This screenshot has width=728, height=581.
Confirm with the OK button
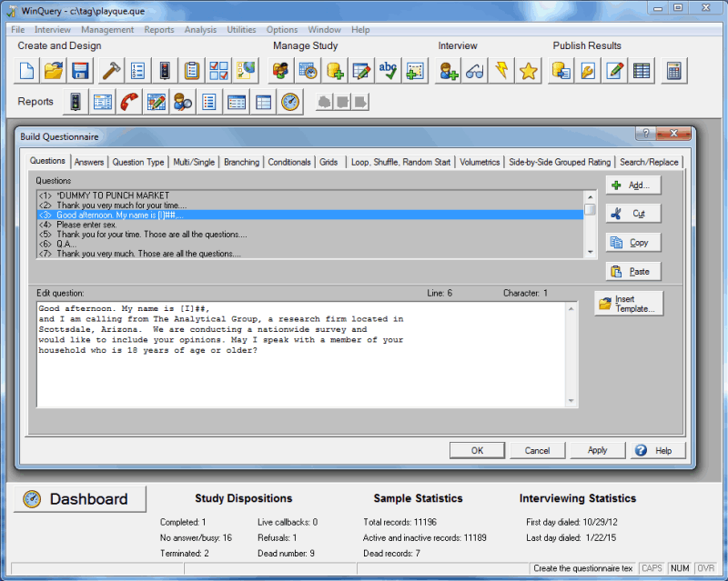click(477, 450)
